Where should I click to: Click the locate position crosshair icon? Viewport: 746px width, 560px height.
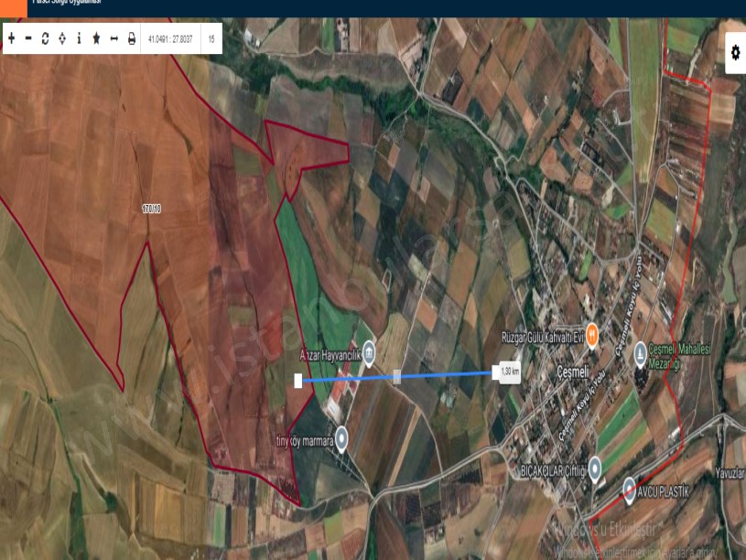61,38
